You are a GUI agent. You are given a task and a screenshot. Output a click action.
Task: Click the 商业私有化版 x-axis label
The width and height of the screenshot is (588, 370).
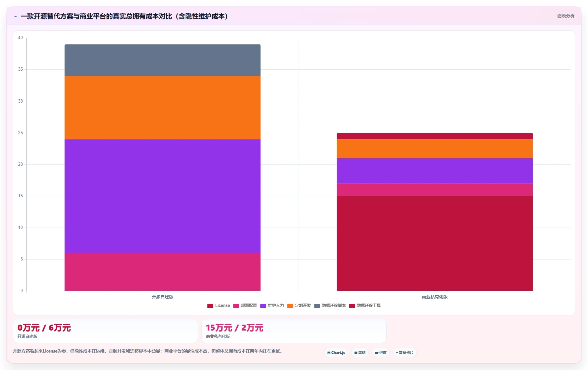[435, 297]
